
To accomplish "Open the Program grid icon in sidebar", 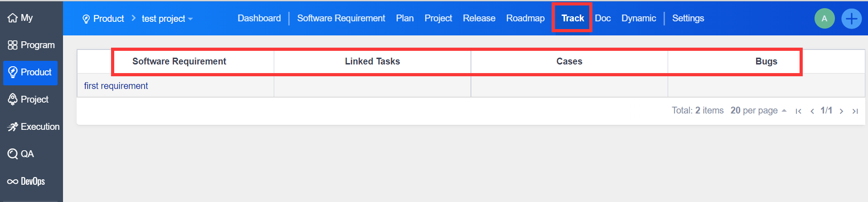I will click(13, 45).
